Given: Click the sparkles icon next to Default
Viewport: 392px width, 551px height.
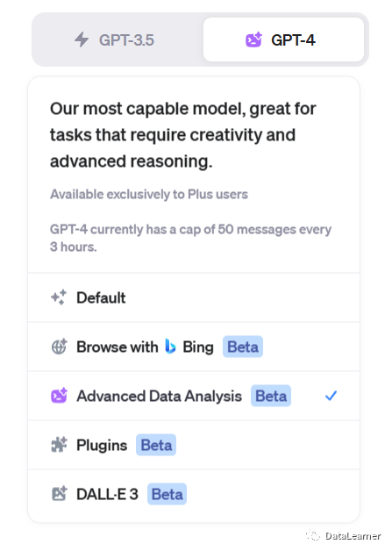Looking at the screenshot, I should coord(59,297).
